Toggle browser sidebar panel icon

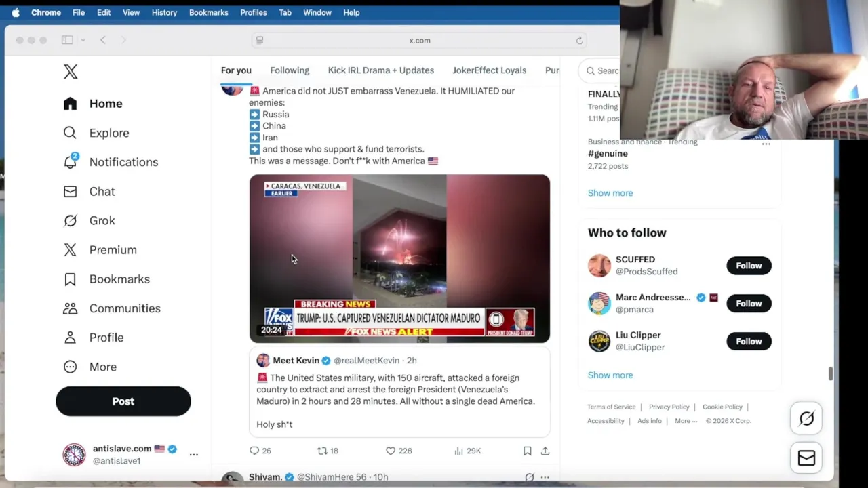pos(67,40)
